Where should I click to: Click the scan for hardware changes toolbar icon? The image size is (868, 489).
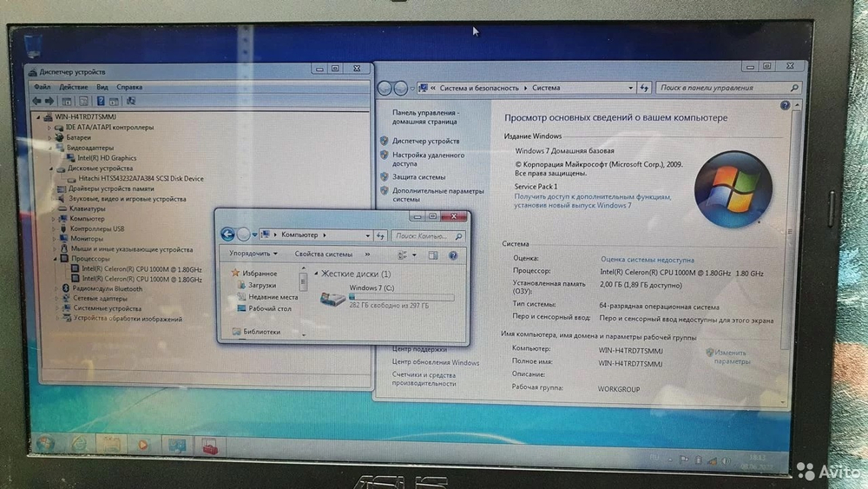[x=131, y=101]
